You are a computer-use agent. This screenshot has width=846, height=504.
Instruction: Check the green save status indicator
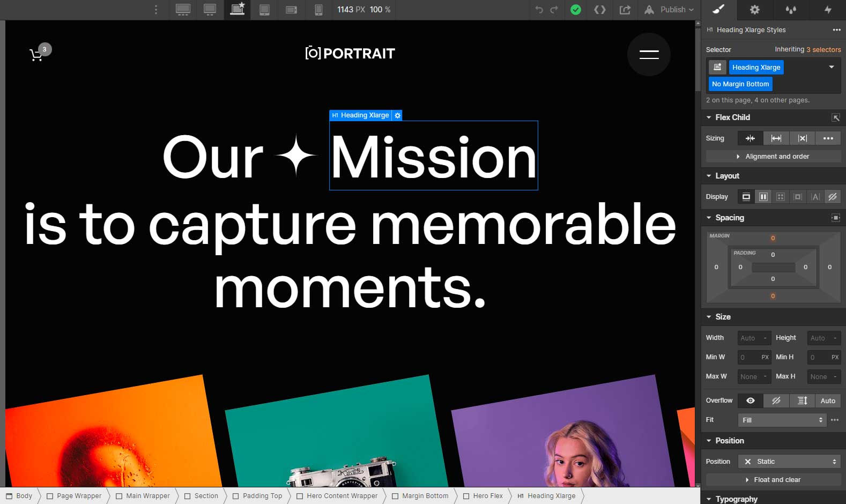576,10
